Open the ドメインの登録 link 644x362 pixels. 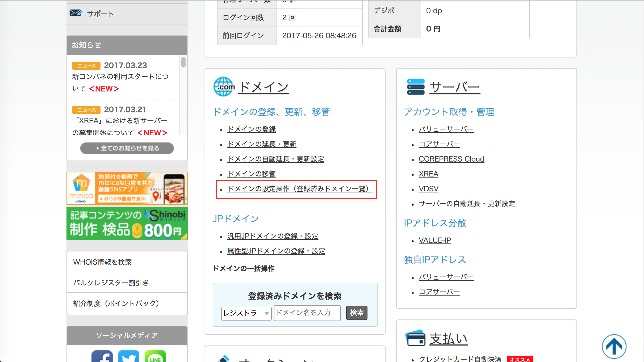click(x=251, y=129)
